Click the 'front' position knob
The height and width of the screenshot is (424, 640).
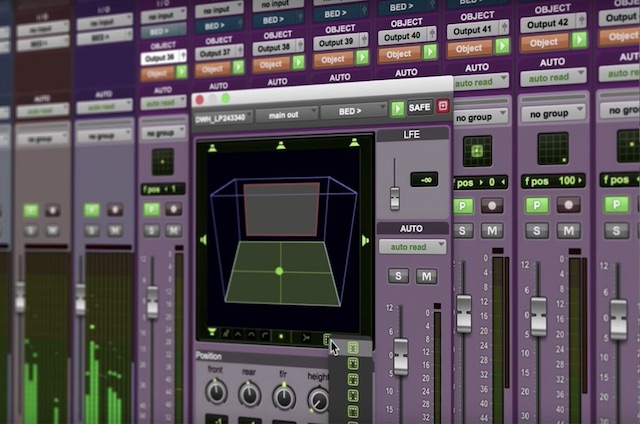[x=216, y=392]
